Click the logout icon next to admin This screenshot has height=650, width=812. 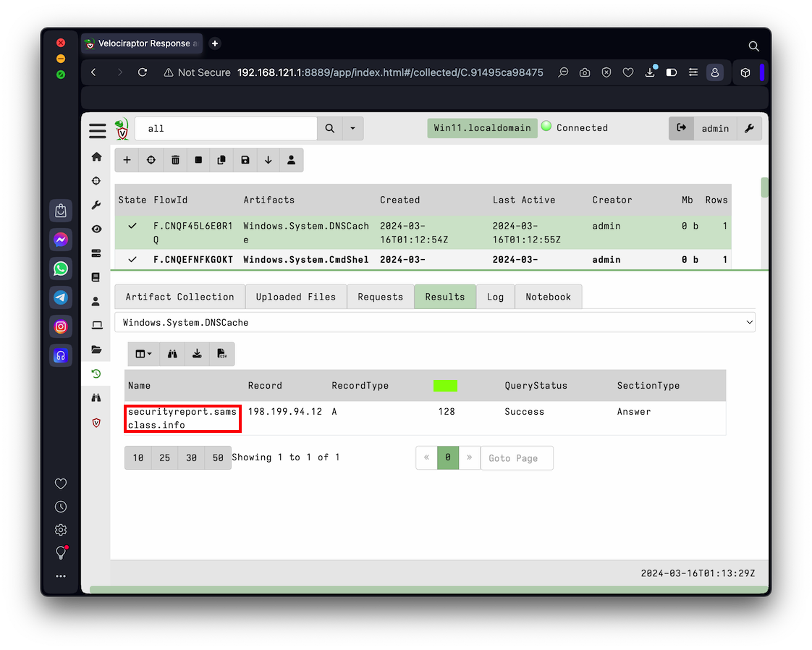[682, 128]
